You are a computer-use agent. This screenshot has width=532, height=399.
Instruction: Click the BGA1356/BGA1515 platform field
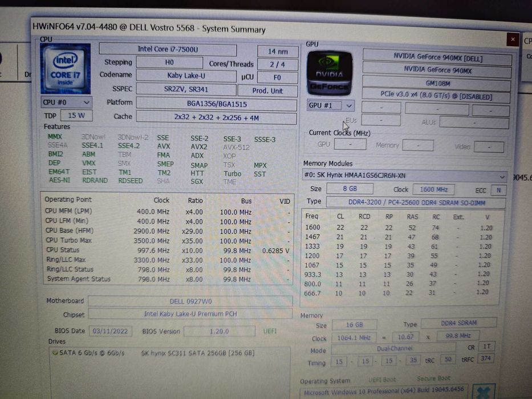point(217,104)
